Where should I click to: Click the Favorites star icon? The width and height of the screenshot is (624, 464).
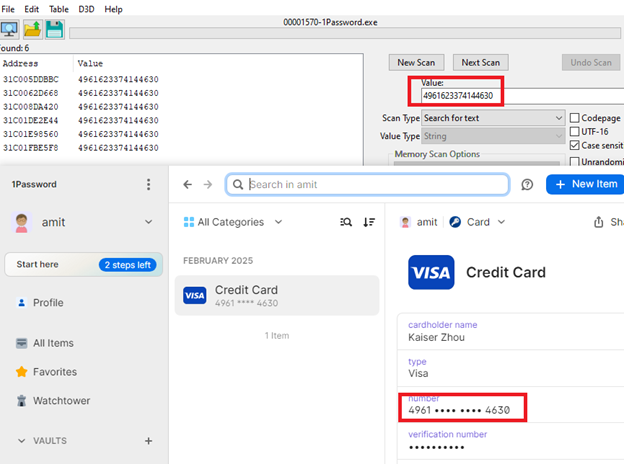(21, 372)
